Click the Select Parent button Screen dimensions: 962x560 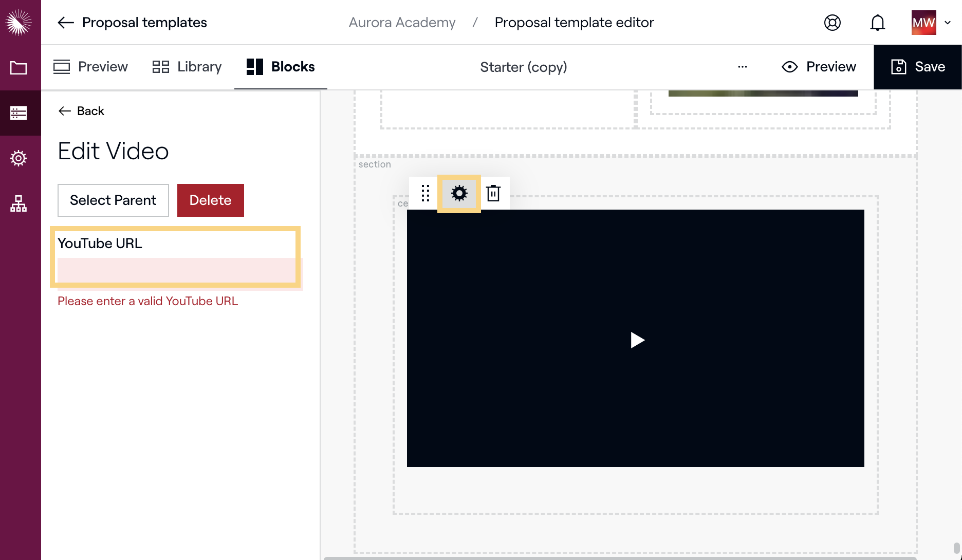point(113,200)
